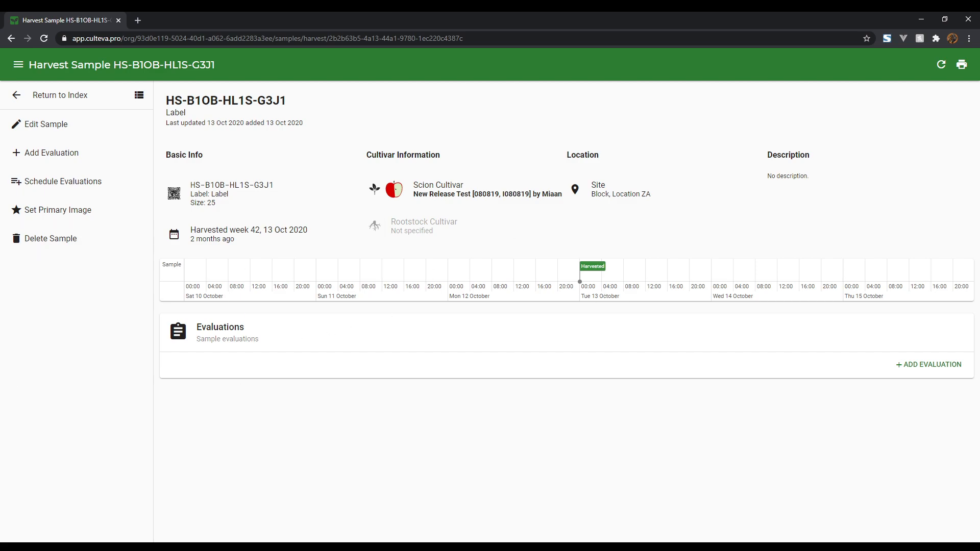Click the location pin icon next to Site
The width and height of the screenshot is (980, 551).
point(575,189)
